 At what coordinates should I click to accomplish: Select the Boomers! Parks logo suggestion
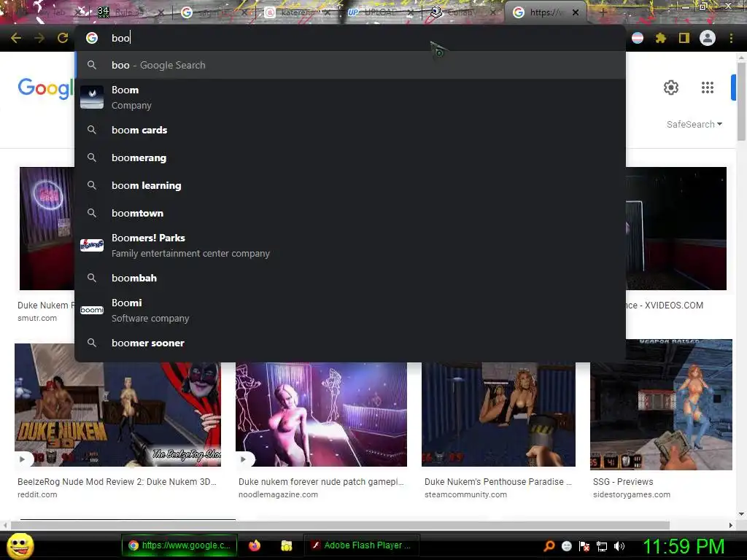92,245
